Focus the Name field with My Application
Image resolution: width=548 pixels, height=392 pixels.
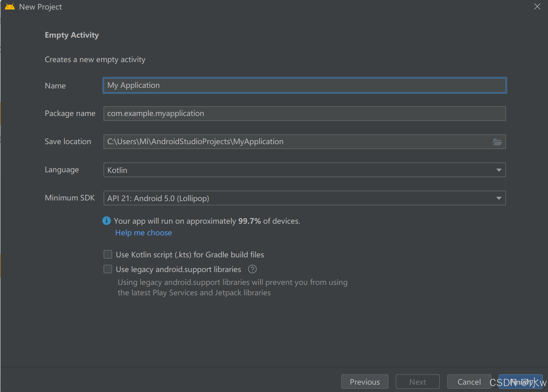(x=304, y=85)
